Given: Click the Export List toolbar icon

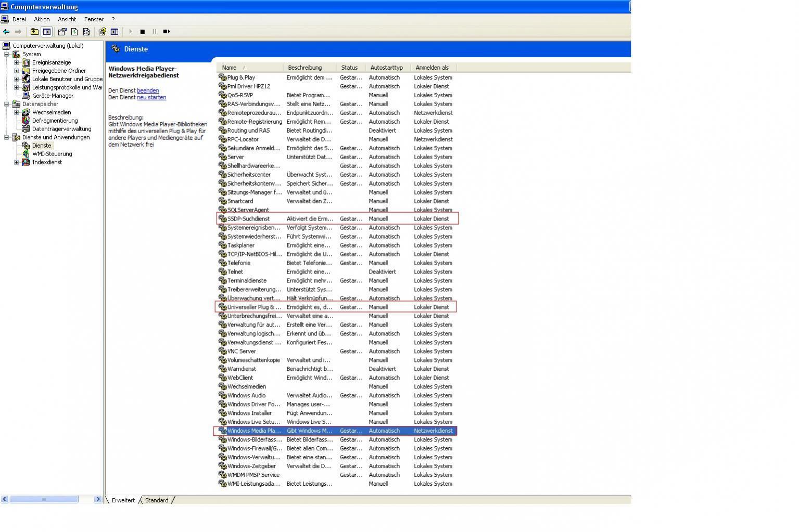Looking at the screenshot, I should click(x=86, y=32).
